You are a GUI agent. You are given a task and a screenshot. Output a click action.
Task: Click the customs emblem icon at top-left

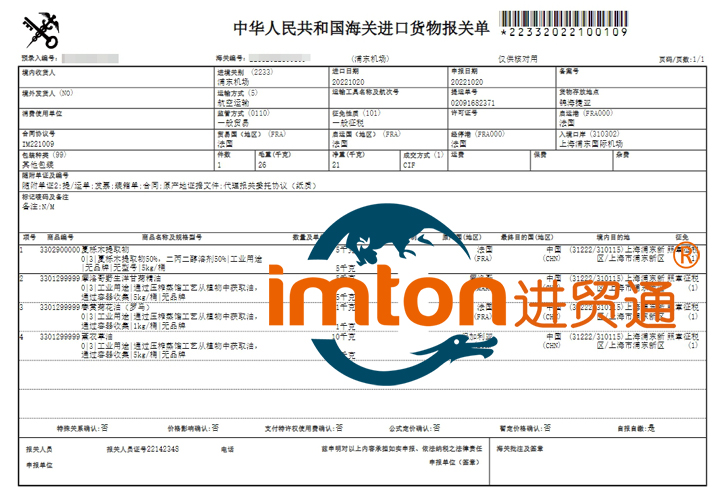click(42, 28)
